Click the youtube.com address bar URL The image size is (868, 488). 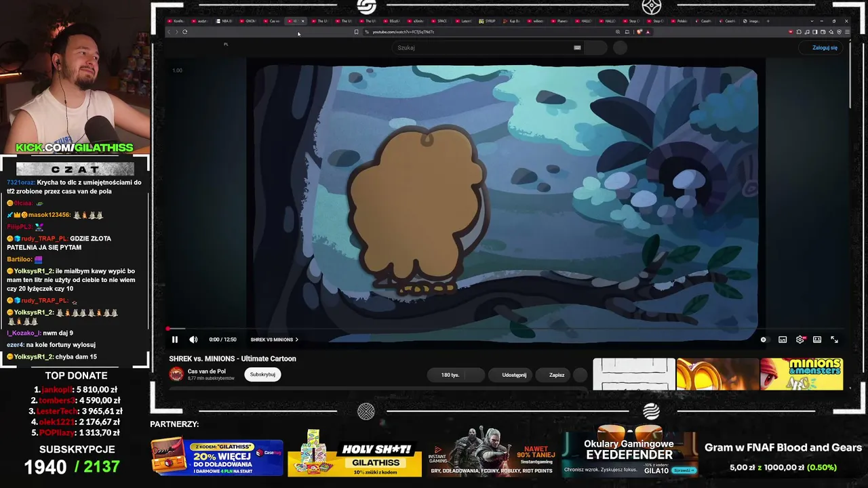click(x=403, y=32)
